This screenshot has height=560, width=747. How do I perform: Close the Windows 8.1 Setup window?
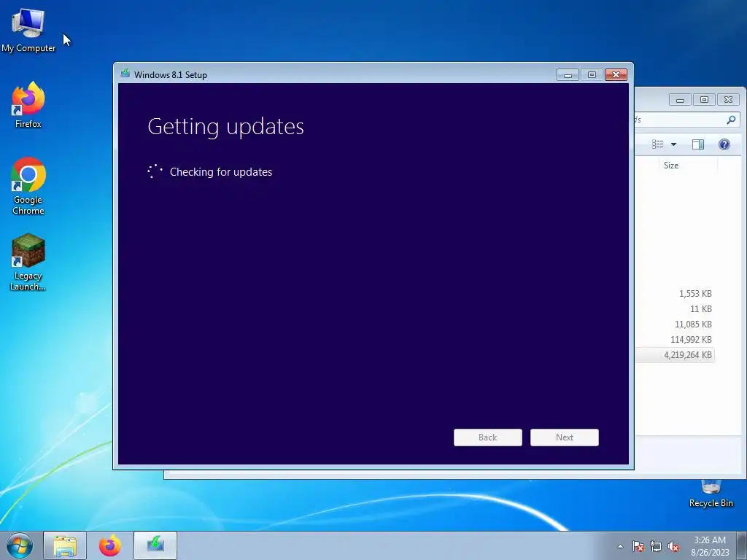coord(616,75)
